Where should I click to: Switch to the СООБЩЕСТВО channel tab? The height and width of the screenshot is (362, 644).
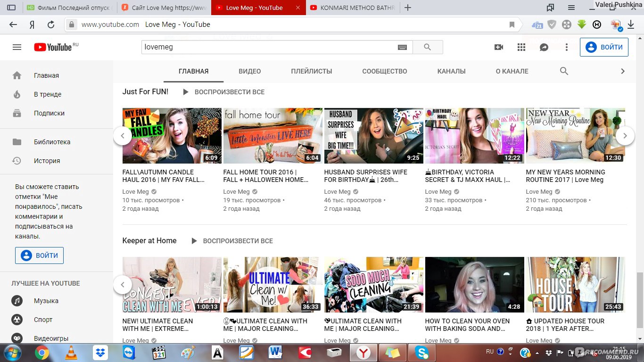[385, 71]
